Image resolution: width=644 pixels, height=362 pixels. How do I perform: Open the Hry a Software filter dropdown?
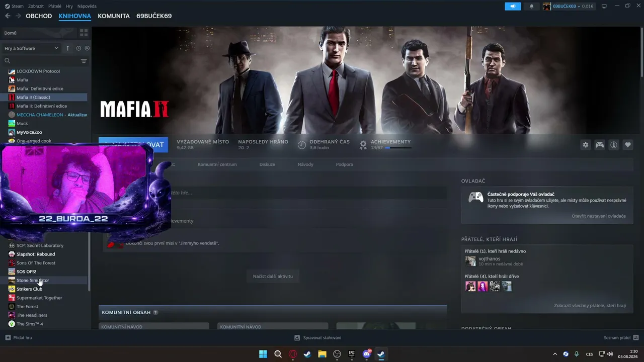[31, 48]
